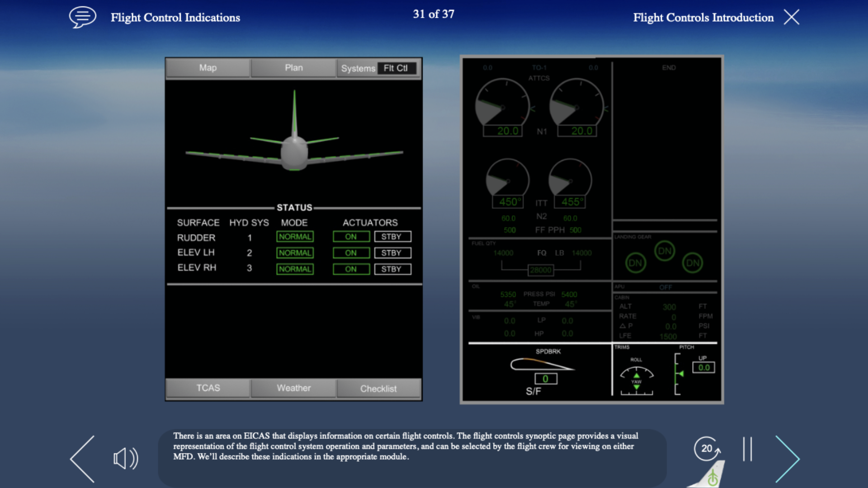Click the S/F position 0 box
The image size is (868, 488).
pyautogui.click(x=546, y=379)
